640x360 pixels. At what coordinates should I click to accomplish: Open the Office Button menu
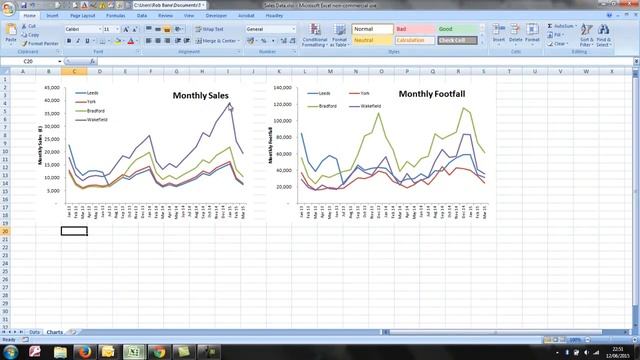[8, 9]
